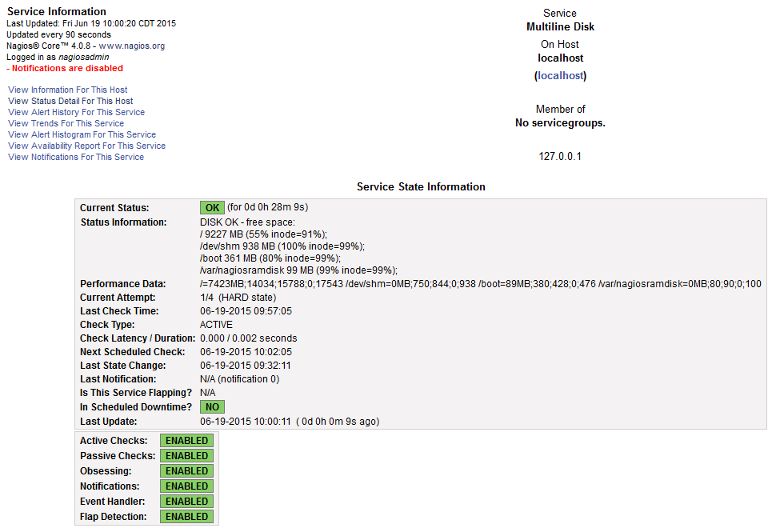The image size is (772, 532).
Task: Click Notifications ENABLED indicator
Action: (x=187, y=486)
